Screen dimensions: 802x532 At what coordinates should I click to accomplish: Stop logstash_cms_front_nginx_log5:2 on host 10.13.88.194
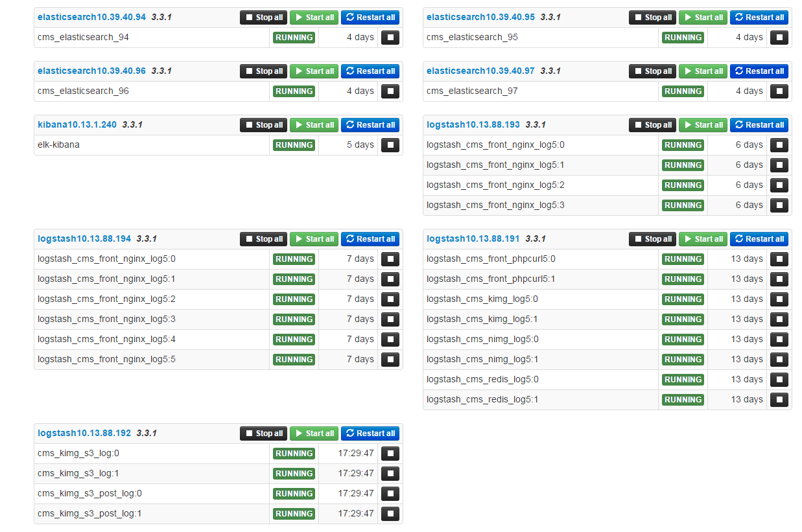click(x=390, y=299)
